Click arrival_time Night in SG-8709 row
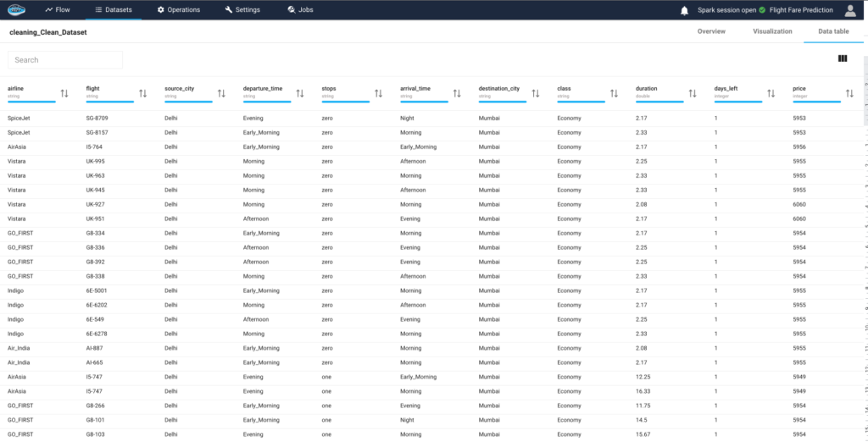Image resolution: width=868 pixels, height=442 pixels. pos(407,119)
